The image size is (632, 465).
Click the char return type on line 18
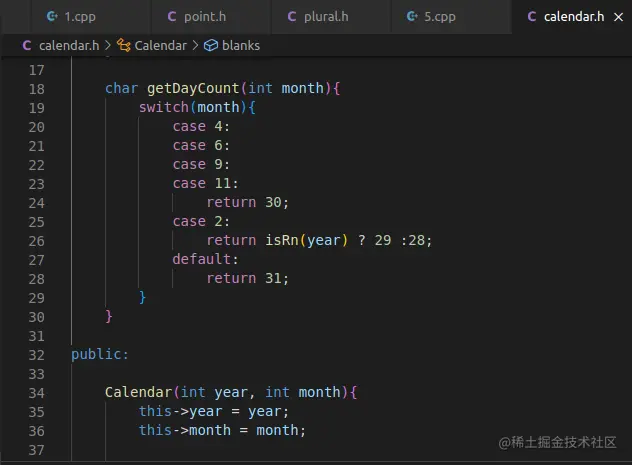(x=121, y=88)
